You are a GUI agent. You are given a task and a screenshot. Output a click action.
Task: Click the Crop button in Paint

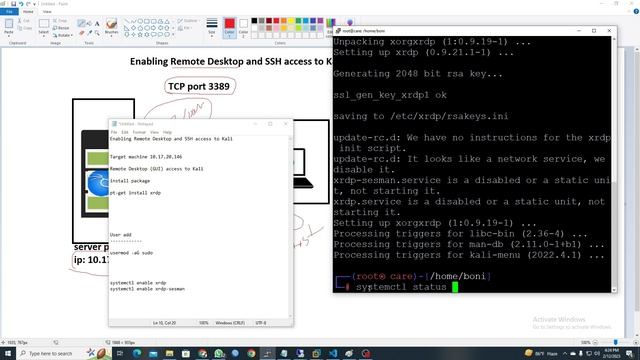(60, 20)
